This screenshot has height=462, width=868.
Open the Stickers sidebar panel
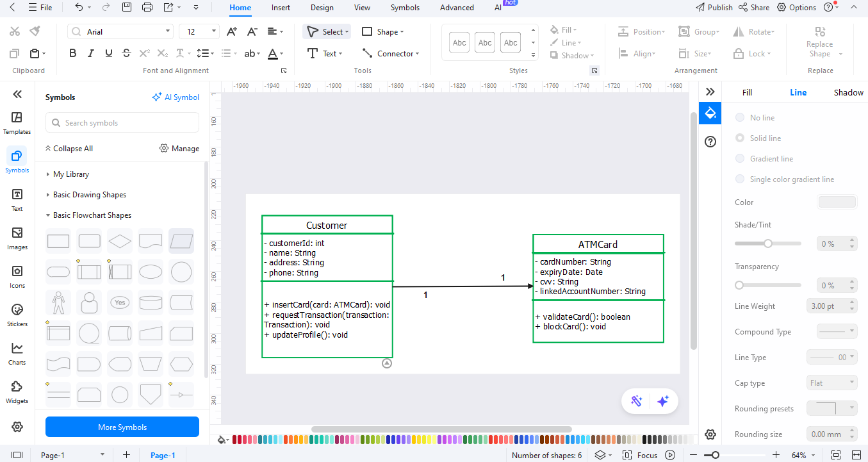17,315
